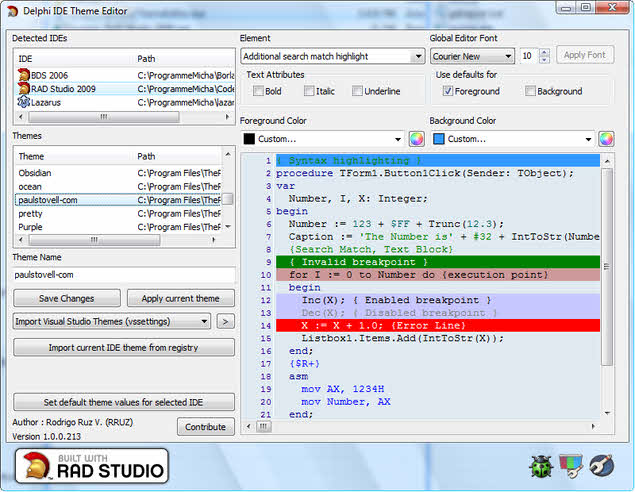Click the Theme Name input field
The image size is (635, 492).
(x=124, y=275)
